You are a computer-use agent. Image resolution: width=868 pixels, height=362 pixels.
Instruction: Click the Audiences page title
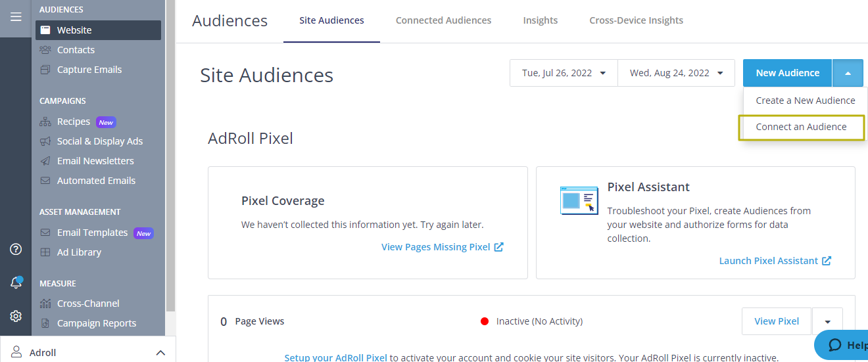(x=229, y=20)
